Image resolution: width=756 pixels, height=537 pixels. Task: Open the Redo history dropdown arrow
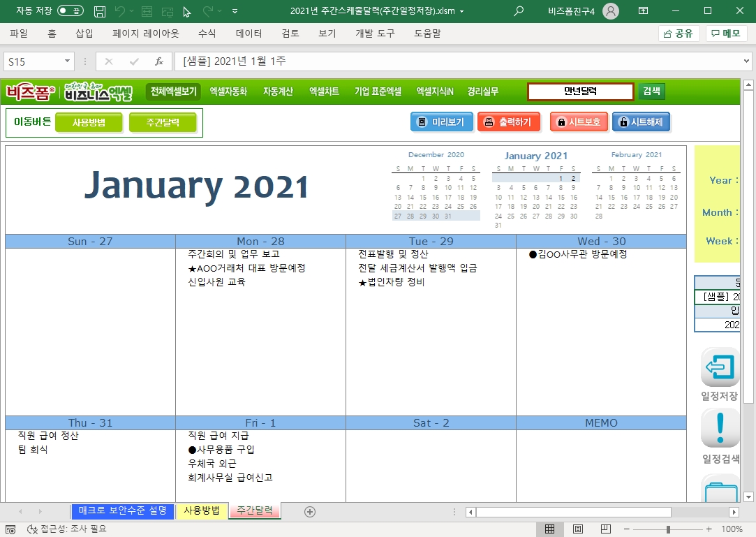click(220, 11)
